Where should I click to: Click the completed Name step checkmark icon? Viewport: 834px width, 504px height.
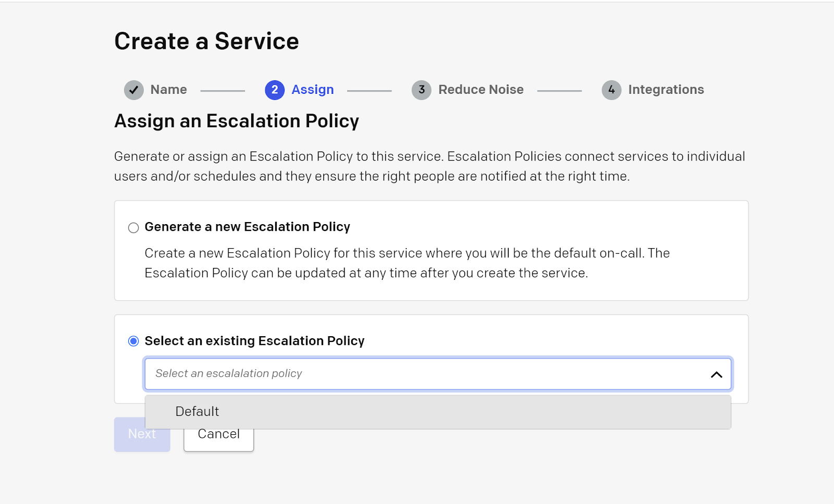[133, 89]
